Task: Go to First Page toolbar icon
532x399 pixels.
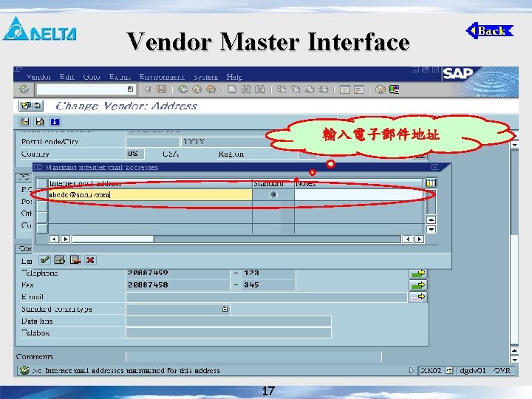Action: click(x=282, y=89)
